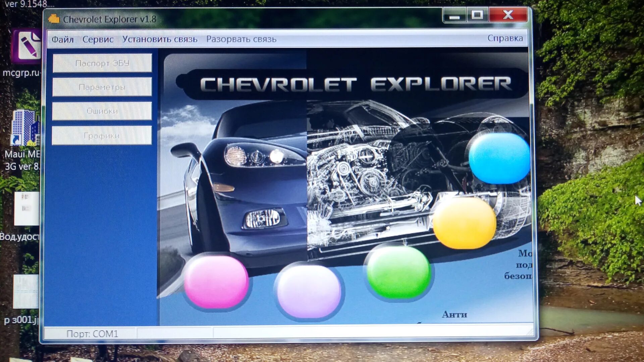
Task: Open the Maui META 3G desktop shortcut
Action: [25, 128]
